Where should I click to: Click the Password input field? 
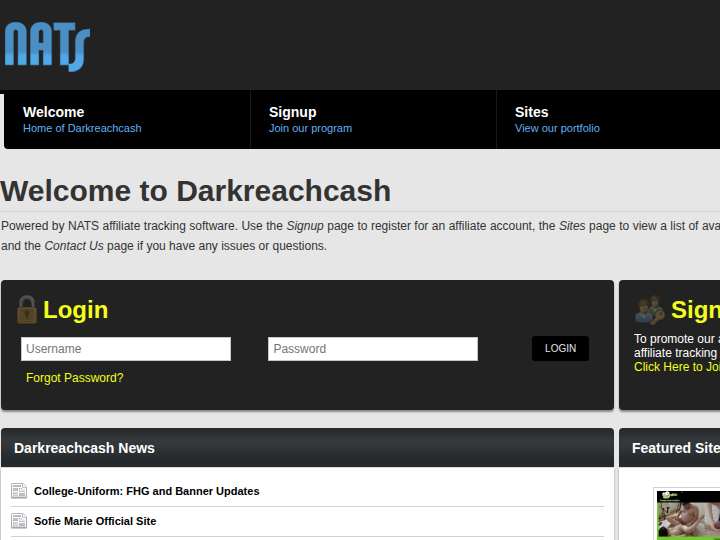coord(373,349)
